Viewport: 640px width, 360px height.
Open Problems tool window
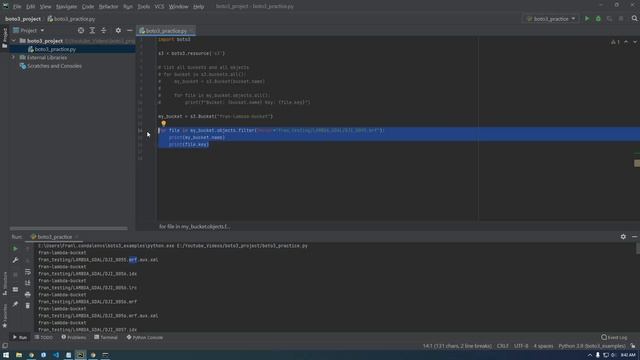click(73, 338)
